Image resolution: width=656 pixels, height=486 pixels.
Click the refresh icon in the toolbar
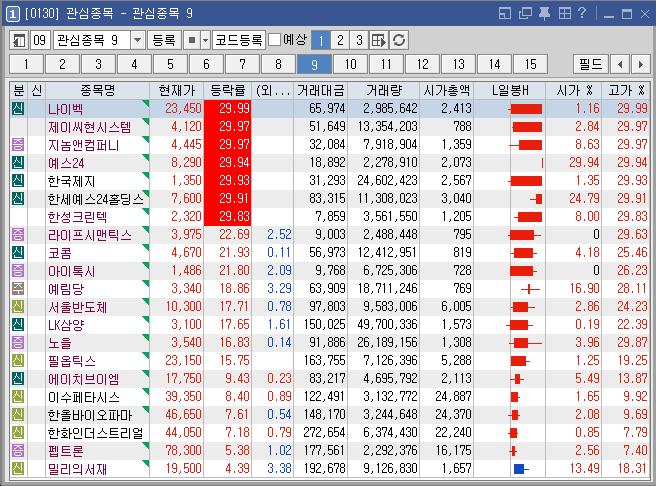[x=399, y=40]
